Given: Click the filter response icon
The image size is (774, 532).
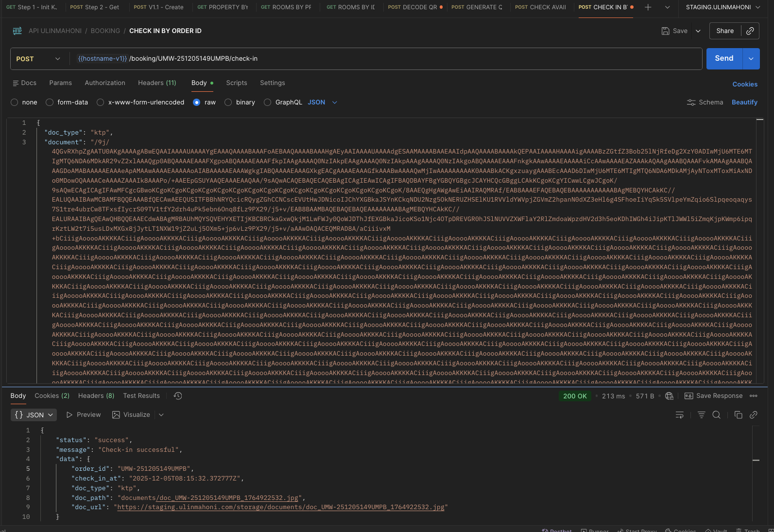Looking at the screenshot, I should [x=701, y=415].
